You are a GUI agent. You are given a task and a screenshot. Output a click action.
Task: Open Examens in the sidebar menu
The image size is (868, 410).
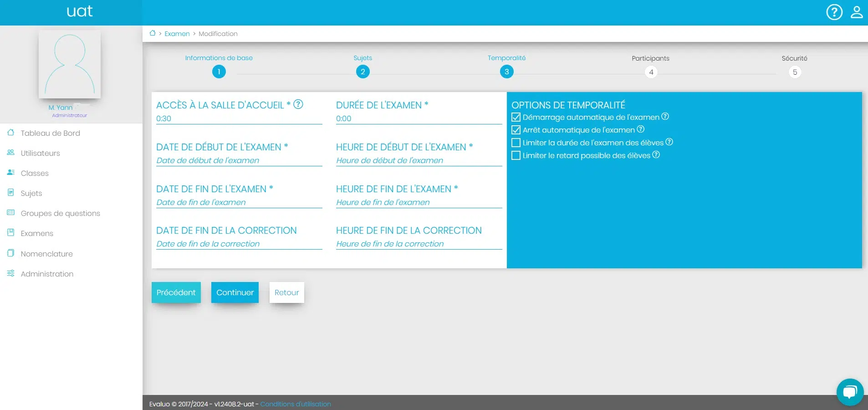[37, 233]
